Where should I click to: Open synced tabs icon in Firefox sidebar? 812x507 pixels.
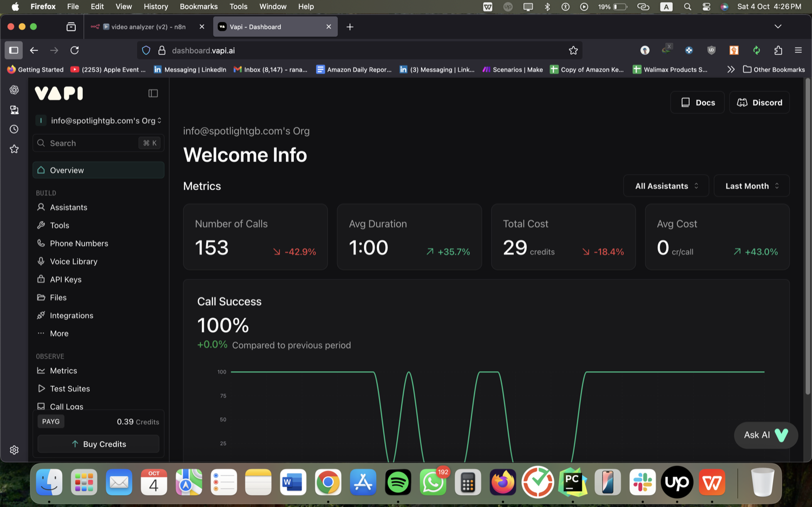[x=14, y=110]
